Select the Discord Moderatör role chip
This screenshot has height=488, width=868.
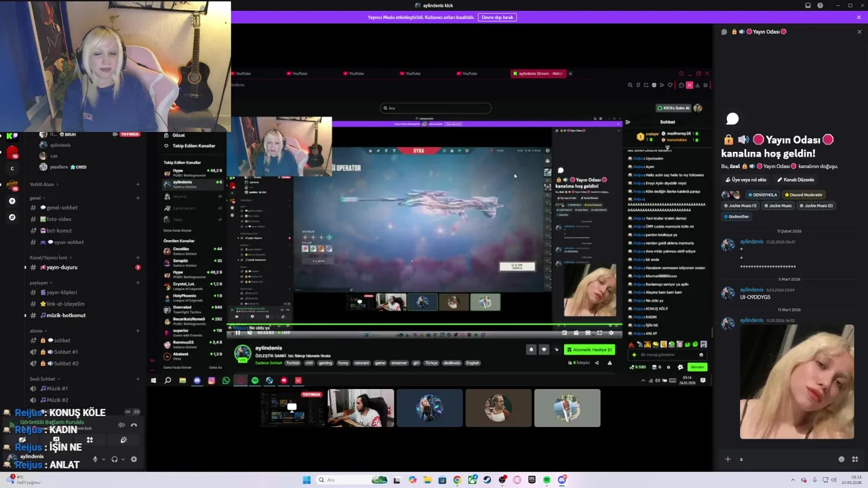[x=804, y=195]
